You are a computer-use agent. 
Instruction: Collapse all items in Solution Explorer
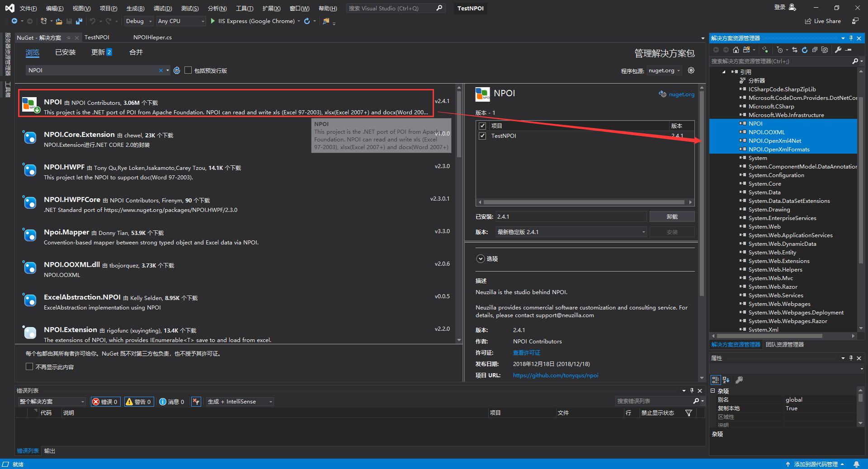(x=815, y=50)
